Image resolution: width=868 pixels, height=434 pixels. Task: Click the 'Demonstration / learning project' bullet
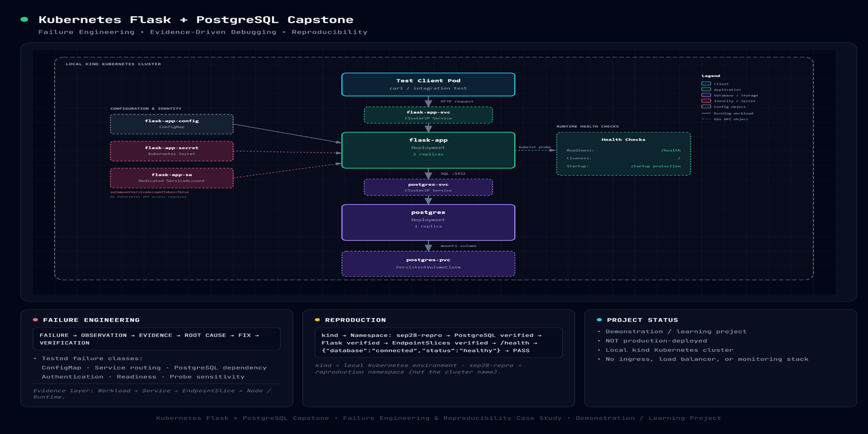[672, 332]
